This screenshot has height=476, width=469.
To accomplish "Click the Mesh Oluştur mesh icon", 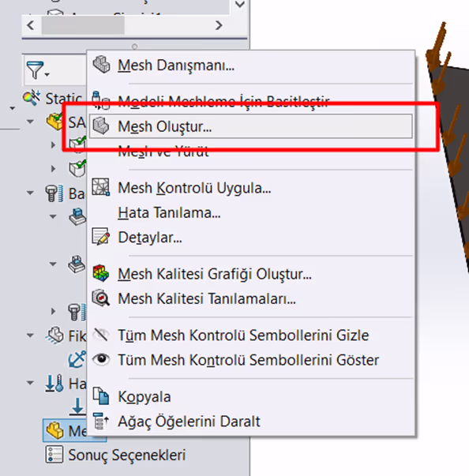I will (101, 126).
